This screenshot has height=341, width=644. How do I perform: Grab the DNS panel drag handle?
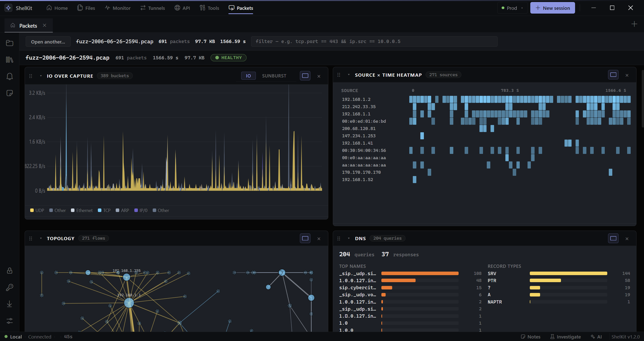pos(339,238)
